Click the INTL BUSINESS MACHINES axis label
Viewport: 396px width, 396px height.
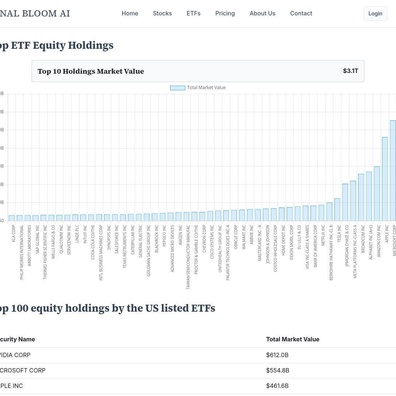[x=101, y=252]
